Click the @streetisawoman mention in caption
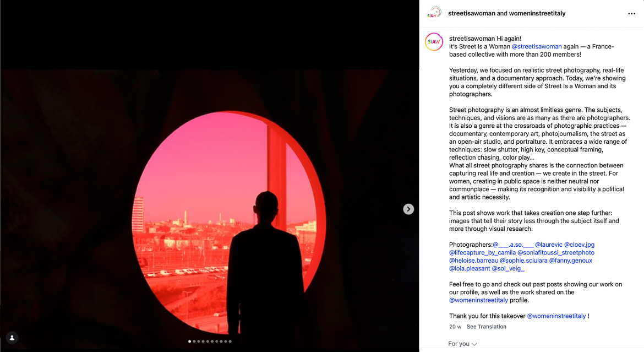 tap(537, 46)
